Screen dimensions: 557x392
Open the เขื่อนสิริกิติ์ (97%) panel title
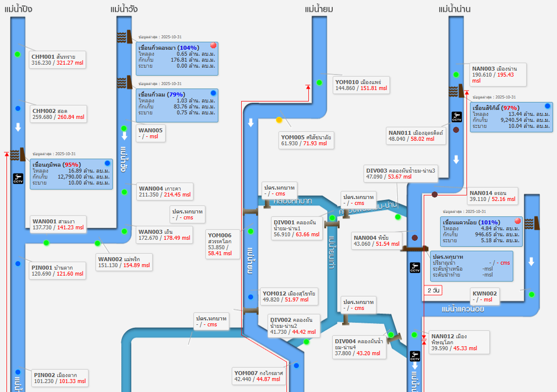pyautogui.click(x=496, y=107)
